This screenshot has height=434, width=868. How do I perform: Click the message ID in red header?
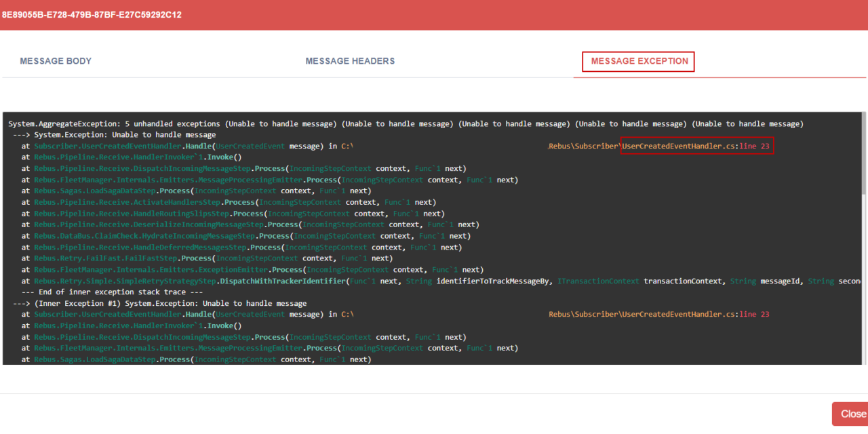coord(92,14)
